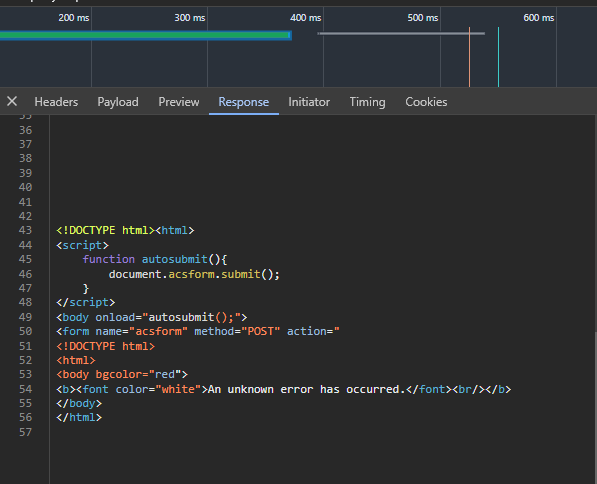Screen dimensions: 597x484
Task: Click the "document.acsform.submit();" code line
Action: 194,274
